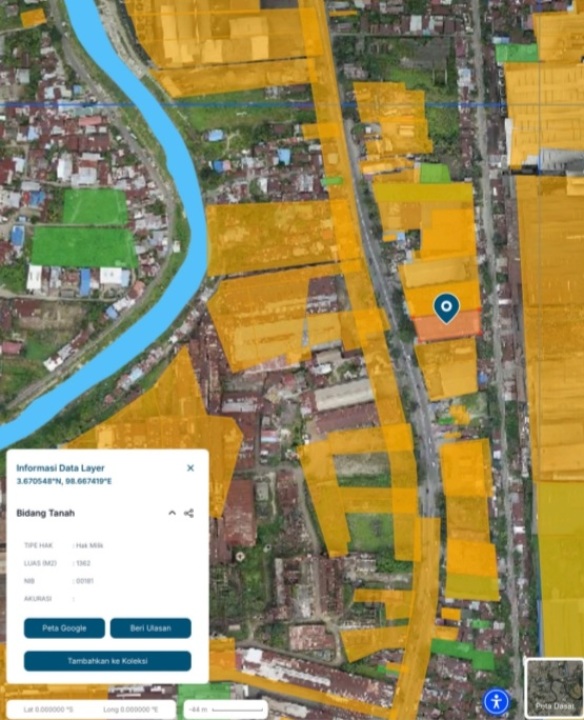Click the Beri Ulasan button
Viewport: 584px width, 720px height.
[151, 628]
